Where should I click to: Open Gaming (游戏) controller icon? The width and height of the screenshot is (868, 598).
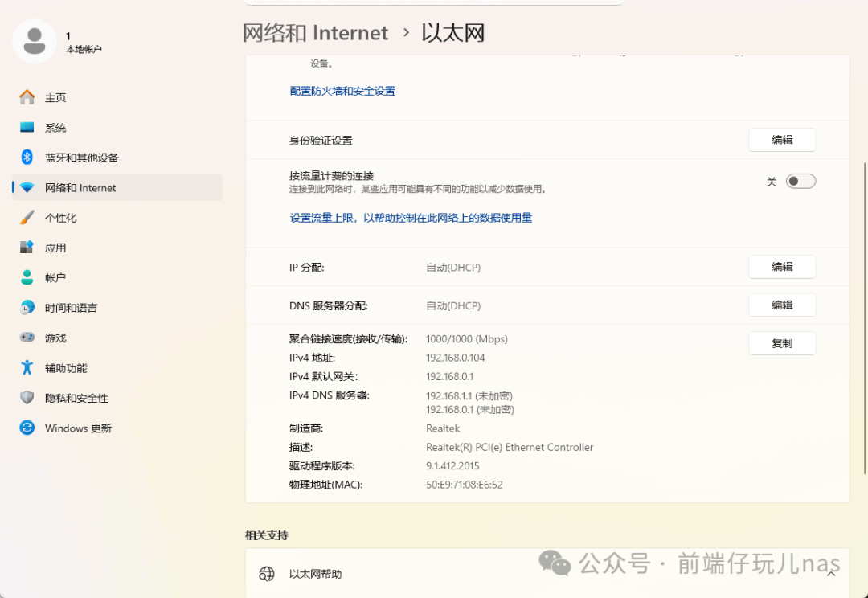coord(27,338)
